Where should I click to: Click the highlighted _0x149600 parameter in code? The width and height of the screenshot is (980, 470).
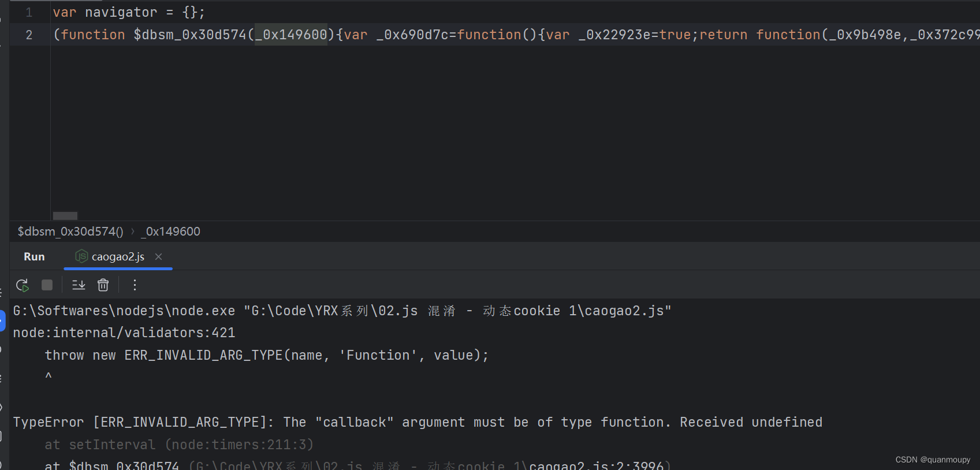point(292,35)
